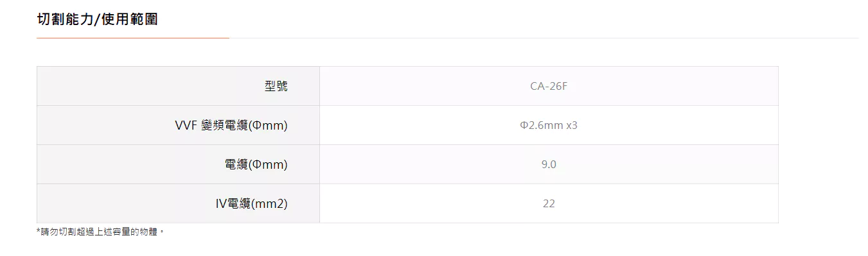Select the CA-26F model value
This screenshot has height=256, width=868.
[x=549, y=86]
